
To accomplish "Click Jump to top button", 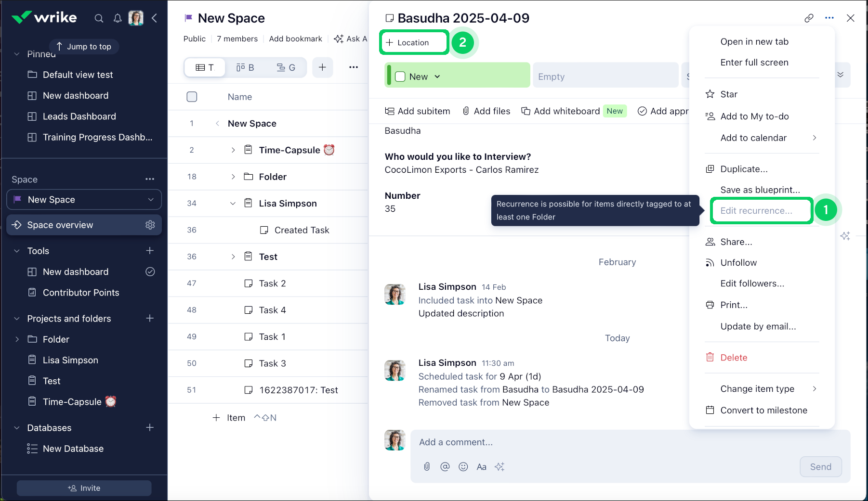I will coord(84,47).
